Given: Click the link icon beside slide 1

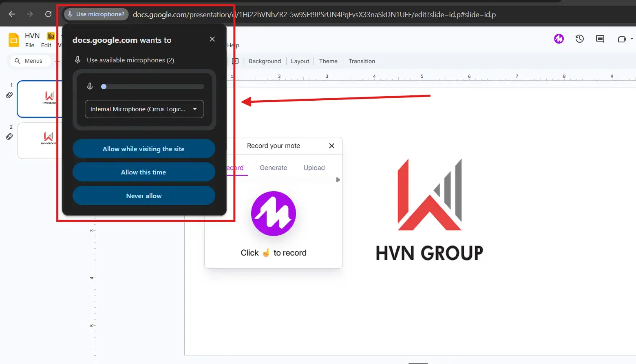Looking at the screenshot, I should point(9,95).
